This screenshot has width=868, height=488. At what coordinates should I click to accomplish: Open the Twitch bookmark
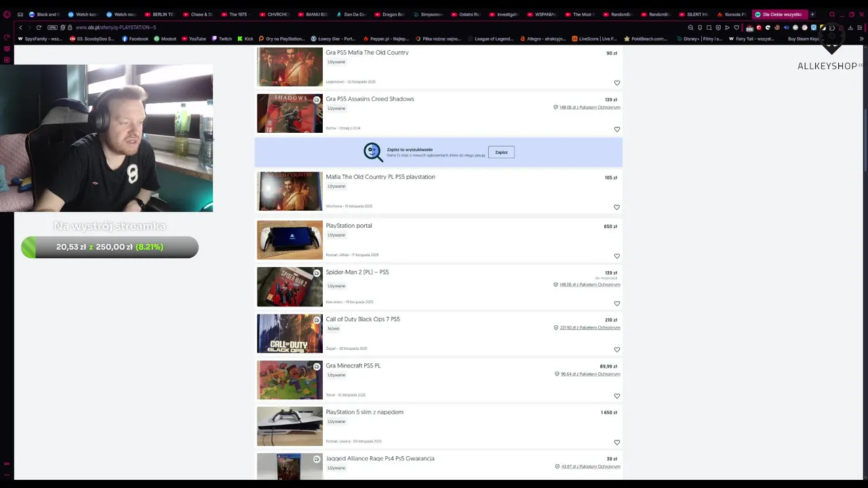[x=222, y=39]
